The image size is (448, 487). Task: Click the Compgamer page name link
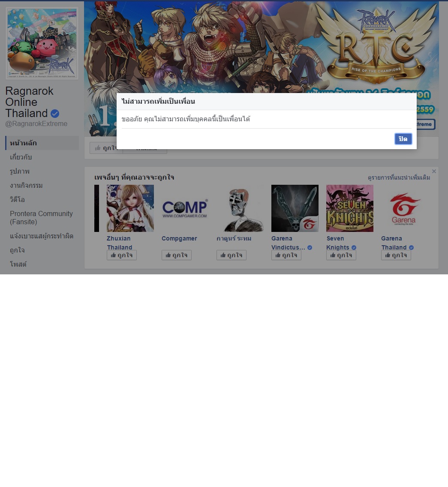click(179, 238)
